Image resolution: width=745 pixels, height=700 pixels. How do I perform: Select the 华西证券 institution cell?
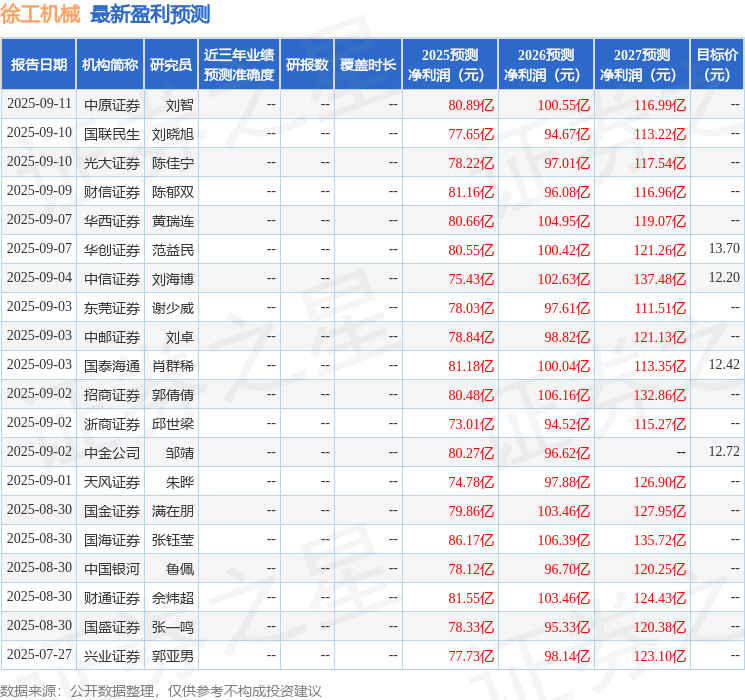112,221
